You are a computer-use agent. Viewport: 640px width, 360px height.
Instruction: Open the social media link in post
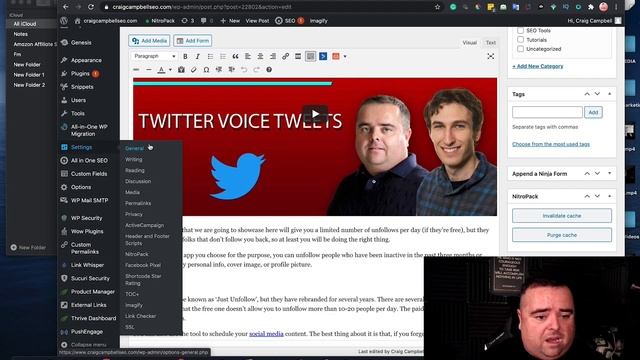[x=266, y=333]
